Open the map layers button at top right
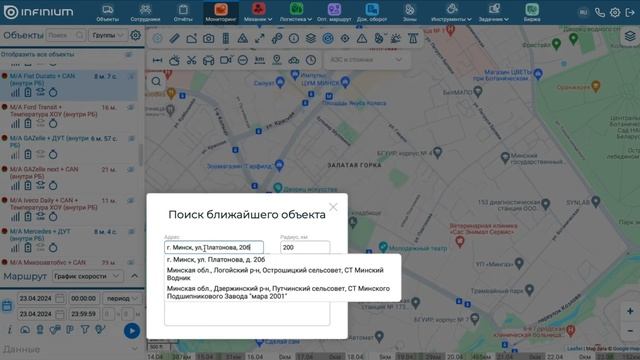The width and height of the screenshot is (640, 360). (630, 36)
